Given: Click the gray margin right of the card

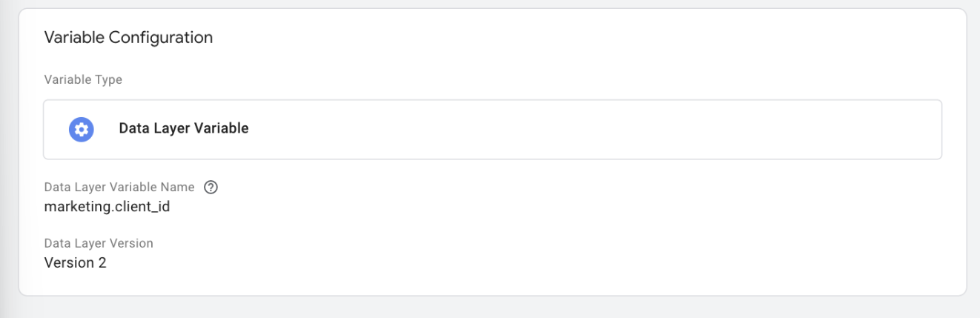Looking at the screenshot, I should coord(973,148).
